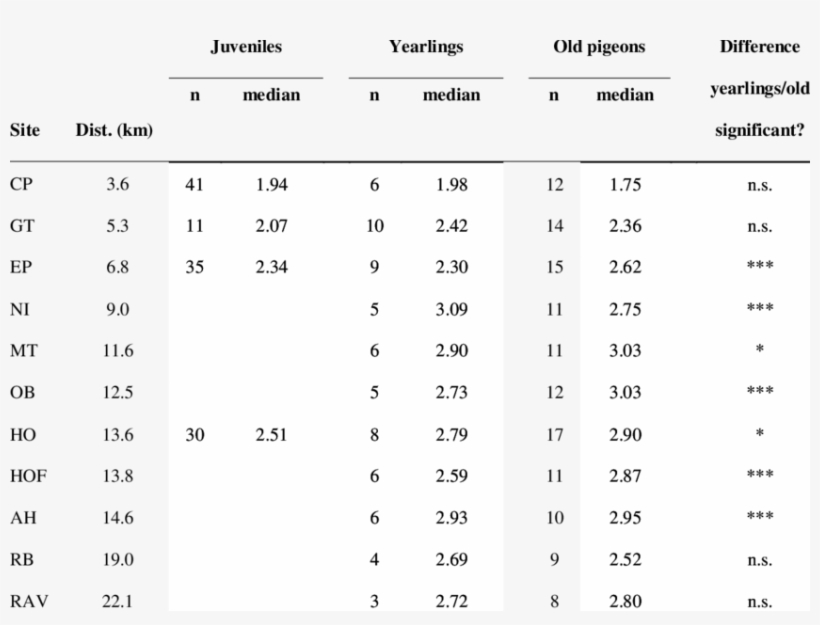Image resolution: width=820 pixels, height=625 pixels.
Task: Click the Old pigeons column header
Action: [x=600, y=47]
